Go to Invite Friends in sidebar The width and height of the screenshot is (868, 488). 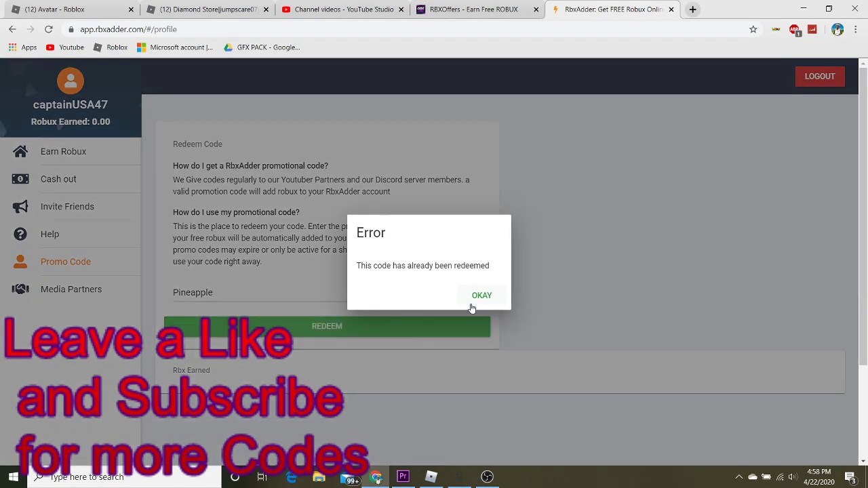coord(67,207)
